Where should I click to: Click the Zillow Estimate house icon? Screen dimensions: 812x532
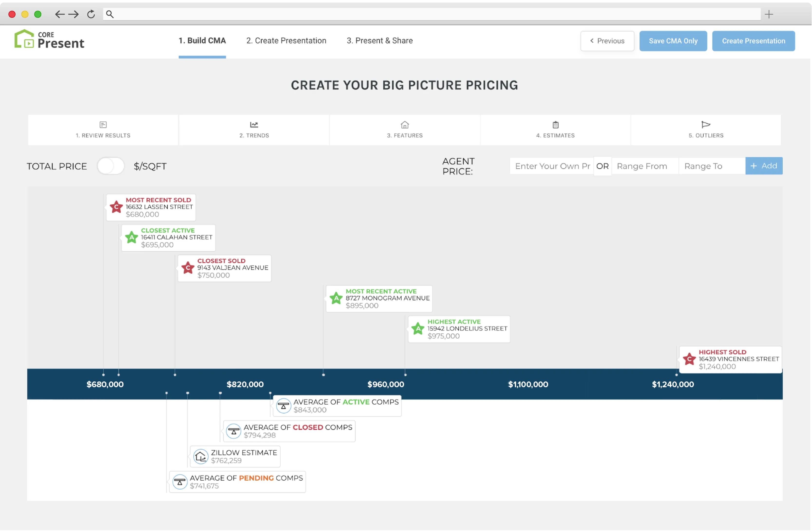click(201, 456)
